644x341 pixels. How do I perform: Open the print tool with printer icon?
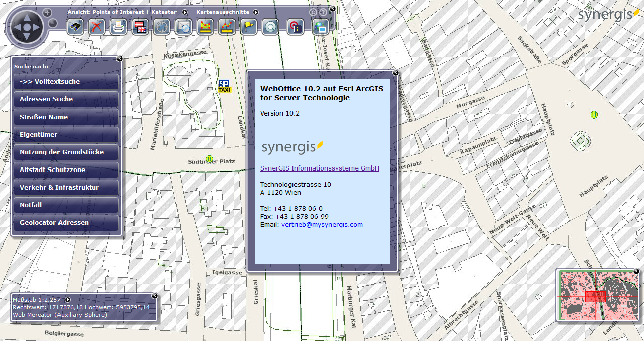118,27
